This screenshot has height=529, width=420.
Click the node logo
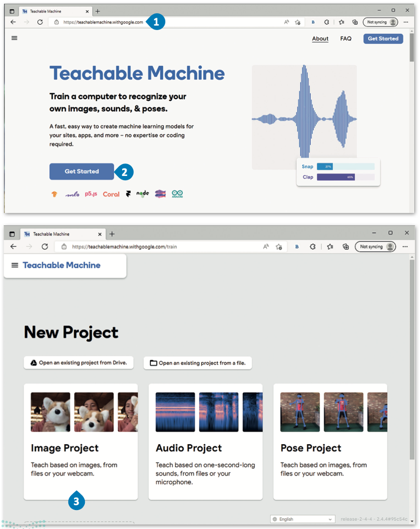[143, 193]
